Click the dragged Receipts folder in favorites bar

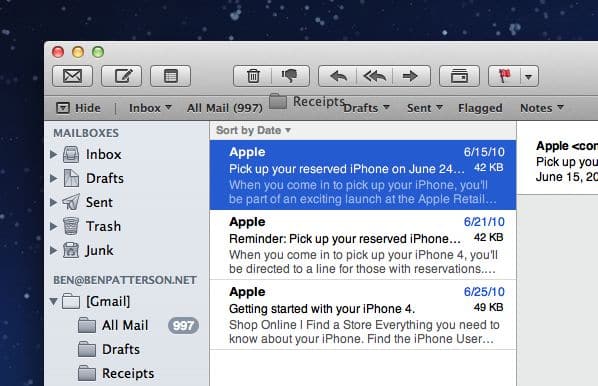(x=307, y=101)
